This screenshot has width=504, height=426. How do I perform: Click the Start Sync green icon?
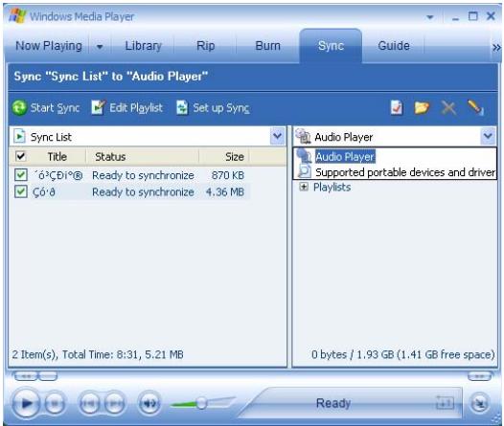tap(19, 107)
